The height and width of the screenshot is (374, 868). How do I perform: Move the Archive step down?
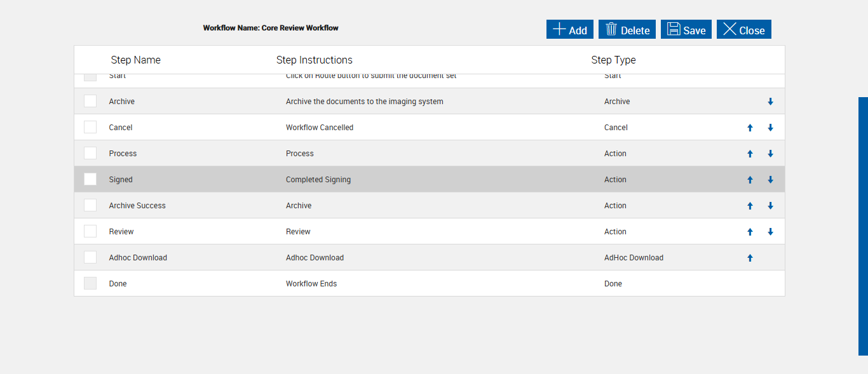[x=770, y=102]
